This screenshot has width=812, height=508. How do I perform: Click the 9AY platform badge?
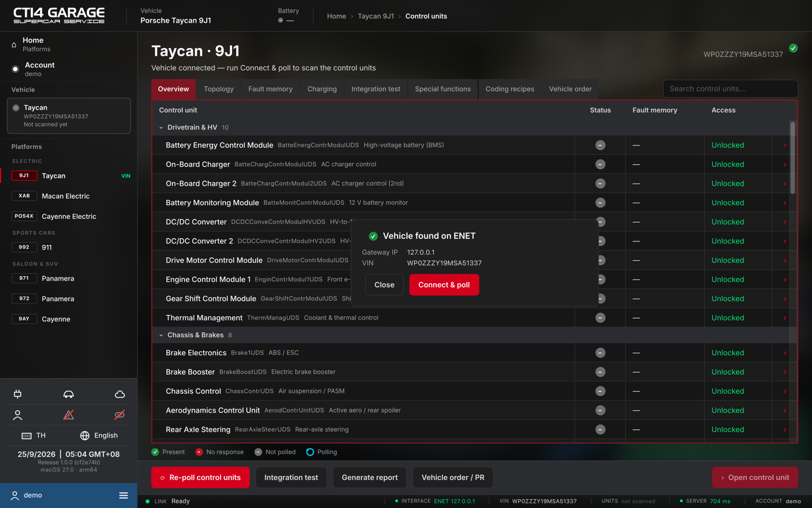tap(24, 319)
